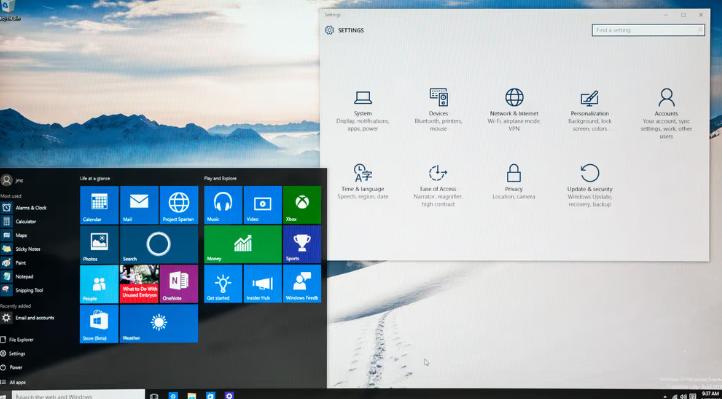Open the Insider Hub tile
This screenshot has height=399, width=722.
(262, 284)
